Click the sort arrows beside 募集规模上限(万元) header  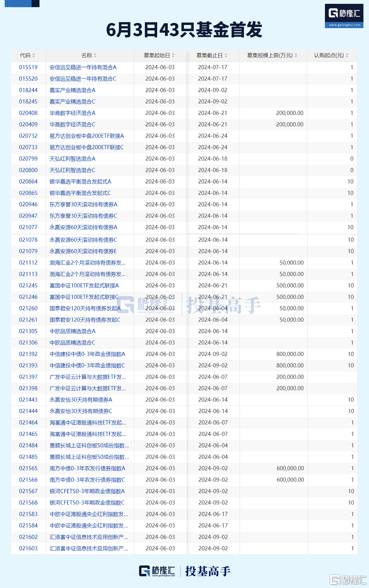click(296, 55)
